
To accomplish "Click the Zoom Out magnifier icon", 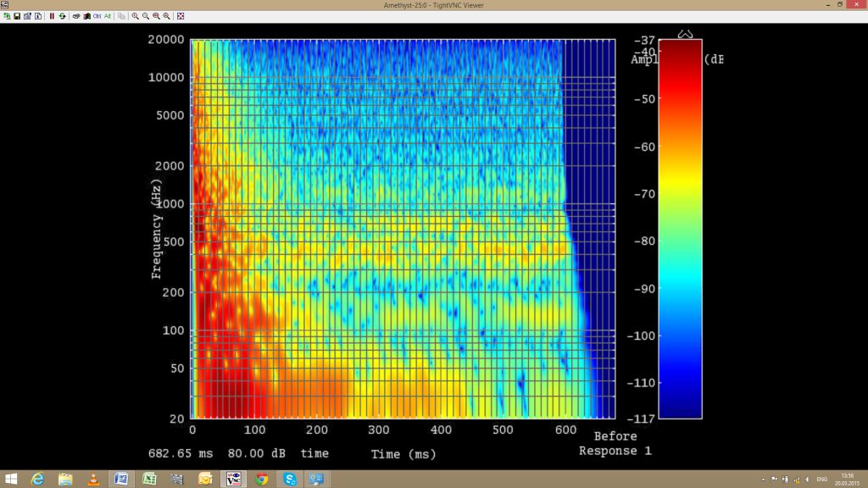I will 146,16.
